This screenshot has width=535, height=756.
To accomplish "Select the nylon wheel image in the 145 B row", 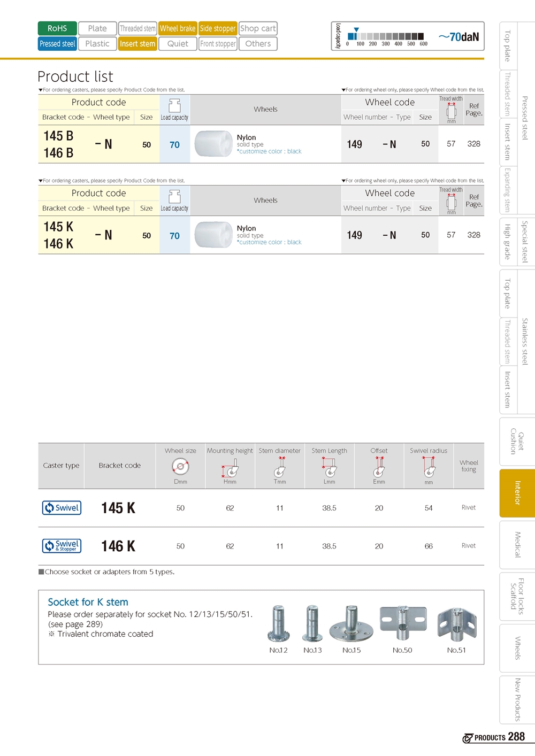I will (213, 144).
